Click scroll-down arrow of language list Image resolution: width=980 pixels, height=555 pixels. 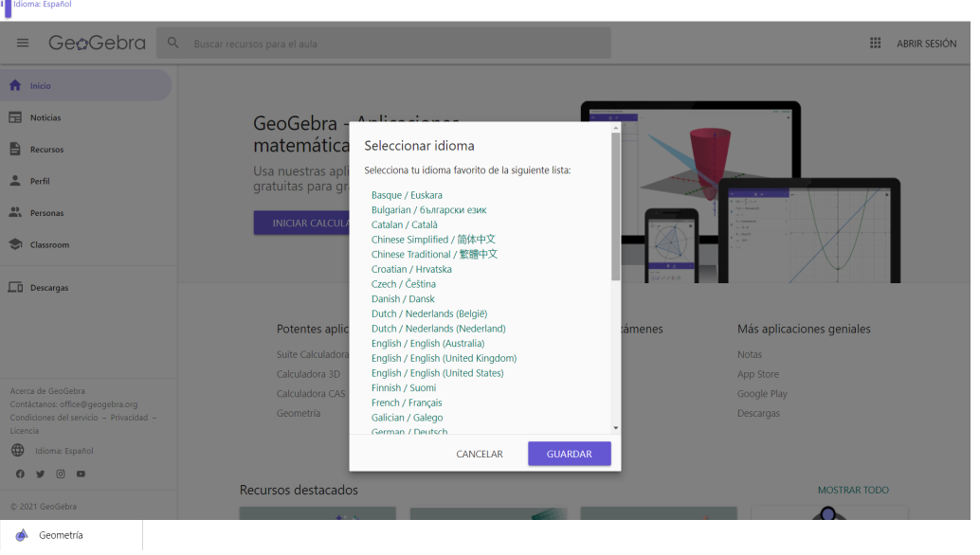(x=615, y=428)
